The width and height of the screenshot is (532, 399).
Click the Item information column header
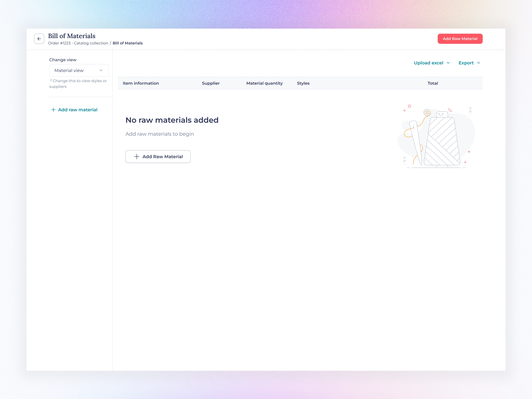pos(141,83)
